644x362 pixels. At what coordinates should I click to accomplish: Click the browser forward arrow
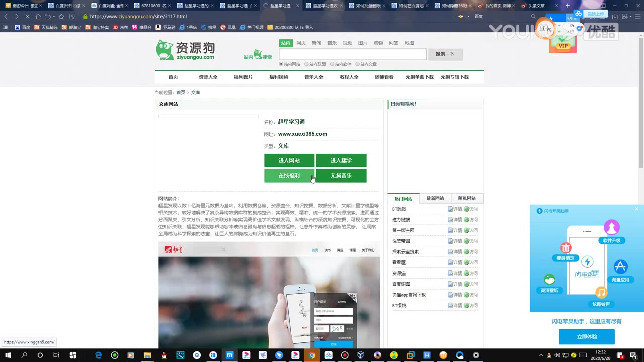pos(17,16)
